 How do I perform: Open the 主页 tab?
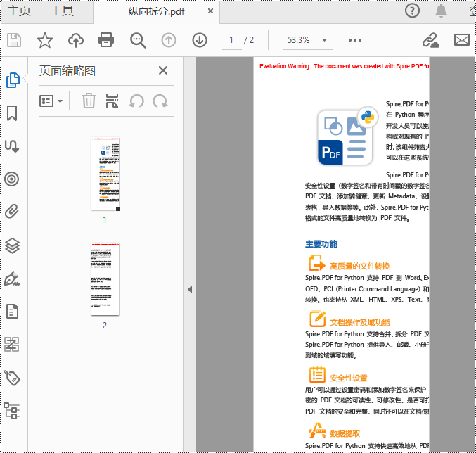[x=19, y=11]
